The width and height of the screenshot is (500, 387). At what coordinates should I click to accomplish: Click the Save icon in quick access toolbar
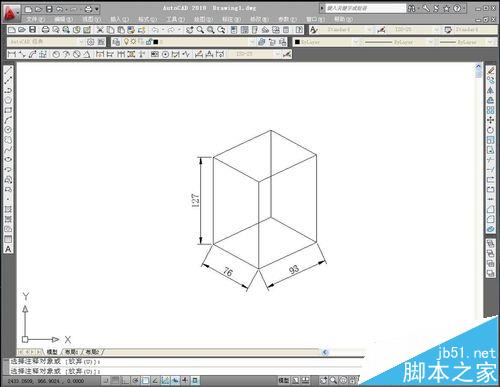tap(49, 9)
